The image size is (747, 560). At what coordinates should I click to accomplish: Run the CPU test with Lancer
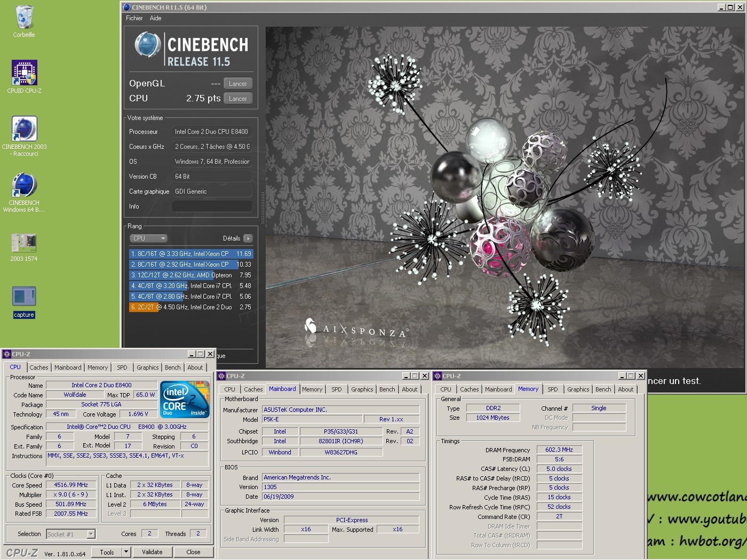click(237, 99)
